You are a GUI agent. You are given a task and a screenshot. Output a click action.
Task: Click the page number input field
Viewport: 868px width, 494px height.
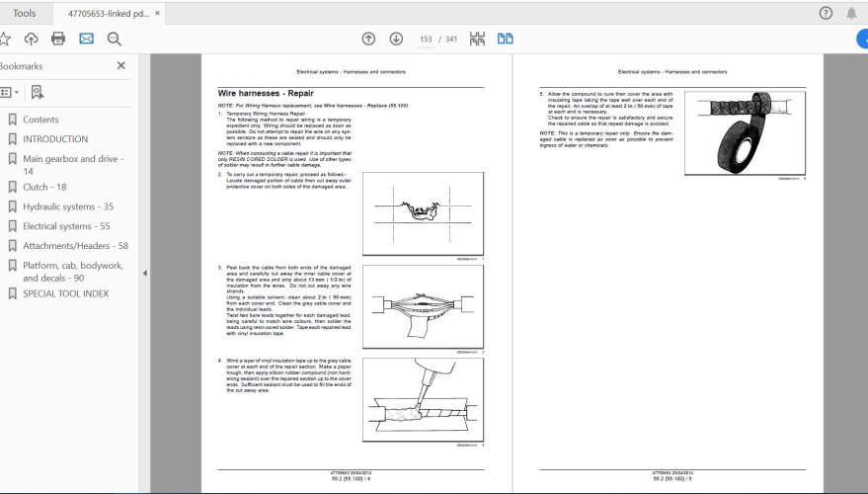426,39
